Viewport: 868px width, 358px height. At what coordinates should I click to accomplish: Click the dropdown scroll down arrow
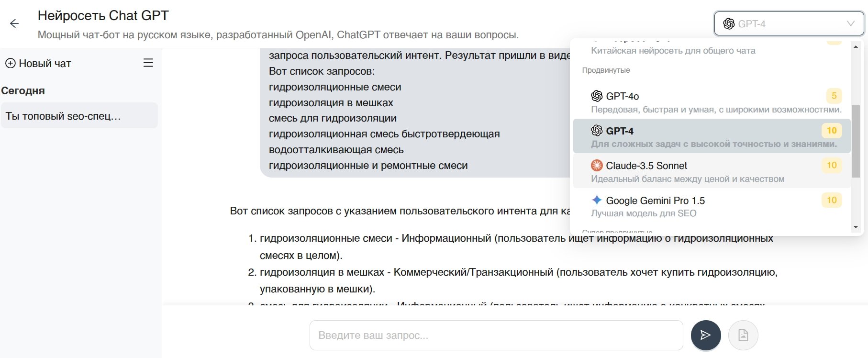coord(856,227)
